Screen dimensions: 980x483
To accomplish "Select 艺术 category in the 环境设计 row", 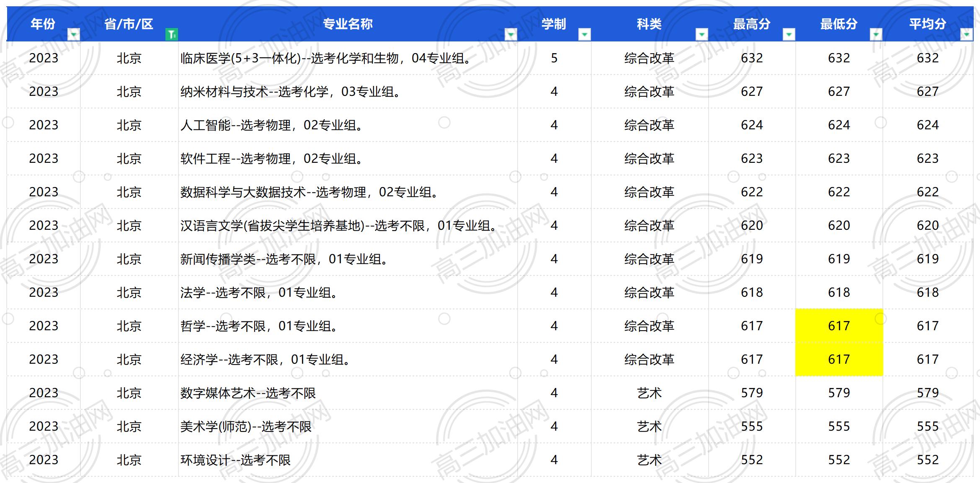I will click(650, 460).
